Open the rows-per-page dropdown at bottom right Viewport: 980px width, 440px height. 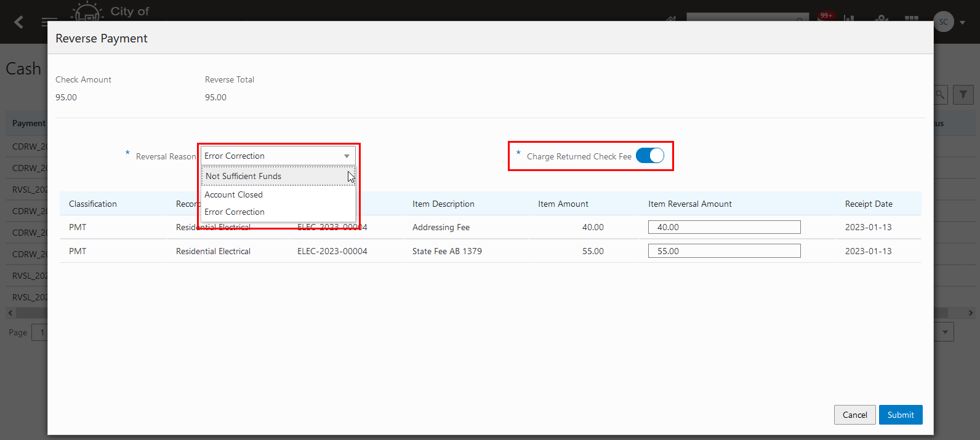click(x=945, y=332)
